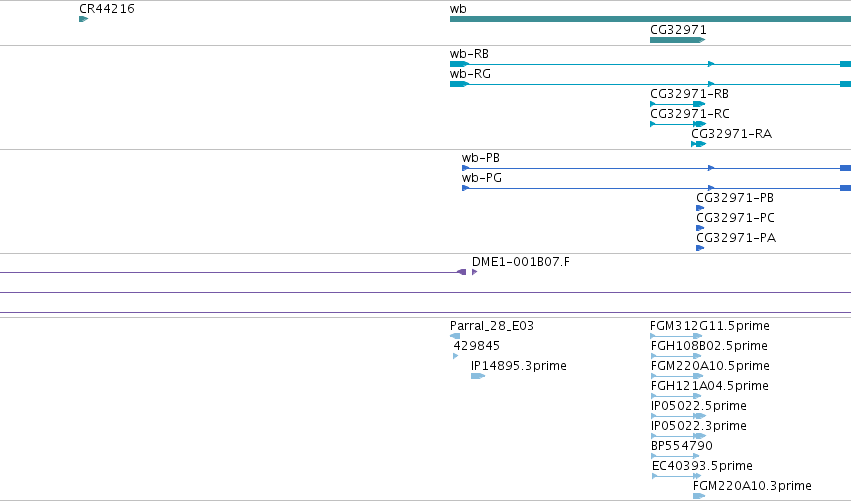Select the CR44216 gene feature arrow
The width and height of the screenshot is (851, 501).
[84, 19]
